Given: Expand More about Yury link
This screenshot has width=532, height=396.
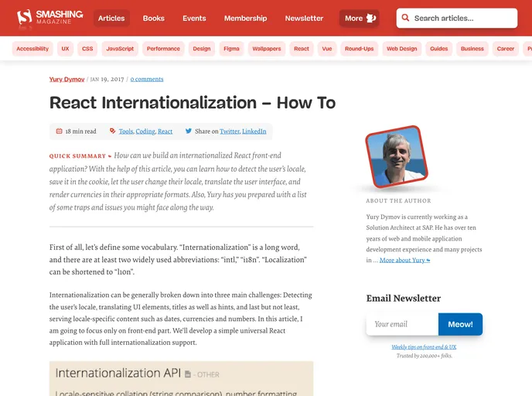Looking at the screenshot, I should click(x=404, y=261).
